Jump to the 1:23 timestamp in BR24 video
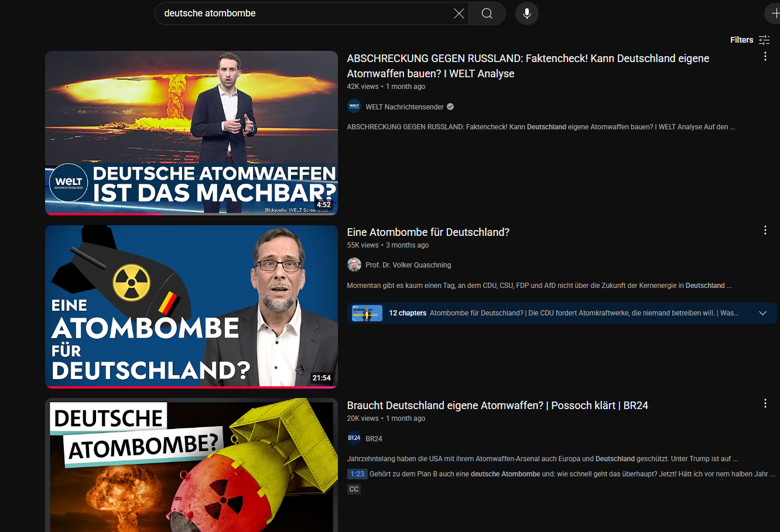The width and height of the screenshot is (780, 532). point(357,474)
